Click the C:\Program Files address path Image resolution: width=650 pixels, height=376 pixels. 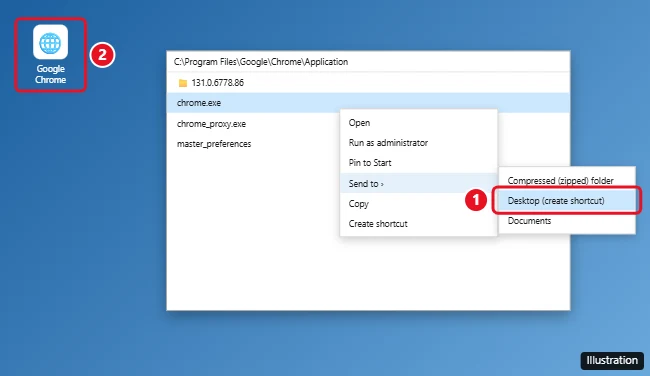coord(261,62)
